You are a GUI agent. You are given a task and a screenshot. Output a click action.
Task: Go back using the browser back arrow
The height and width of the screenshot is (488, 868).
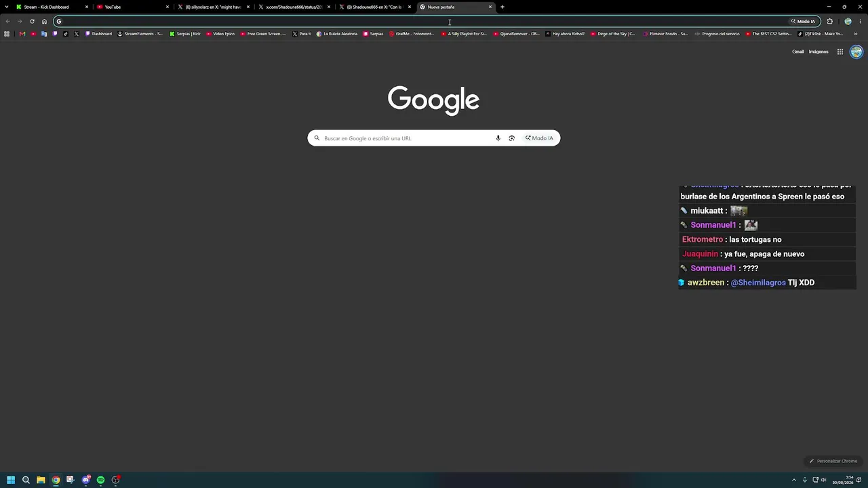(x=7, y=21)
